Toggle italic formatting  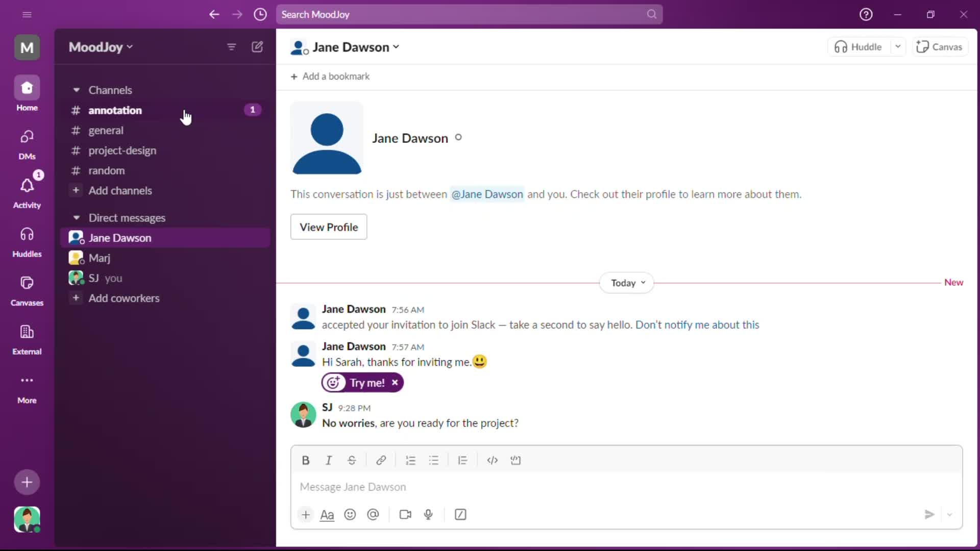[329, 460]
